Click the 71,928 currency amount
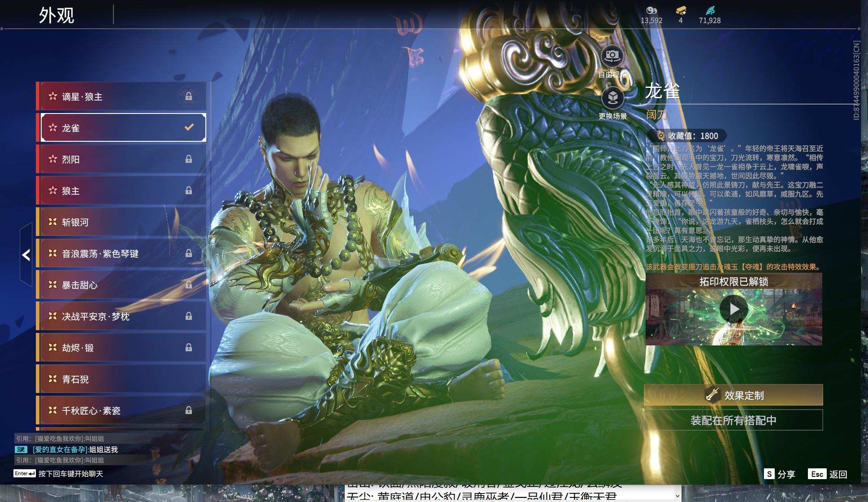Screen dimensions: 868x502 710,21
